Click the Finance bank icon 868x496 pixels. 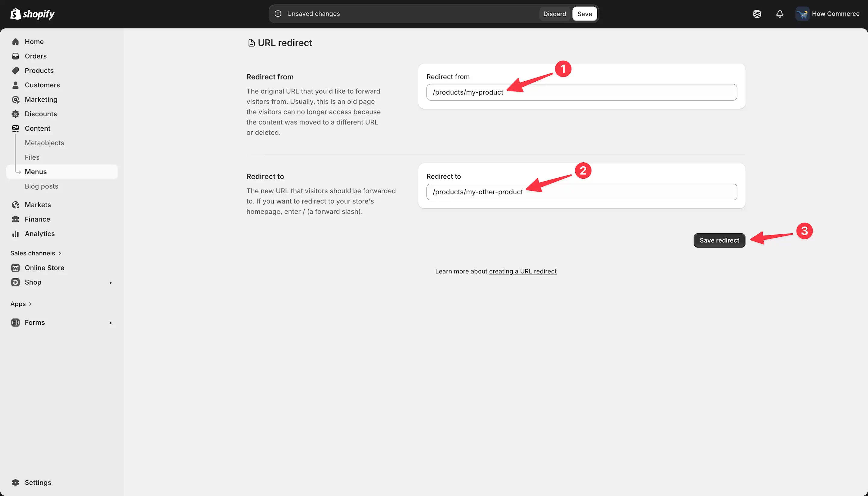[x=15, y=219]
